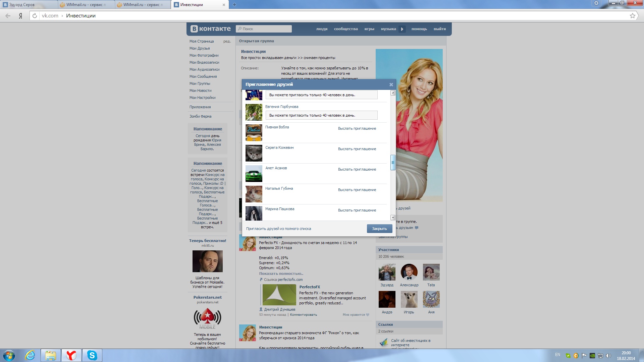644x362 pixels.
Task: Click scroll up arrow in dialog list
Action: [x=393, y=93]
